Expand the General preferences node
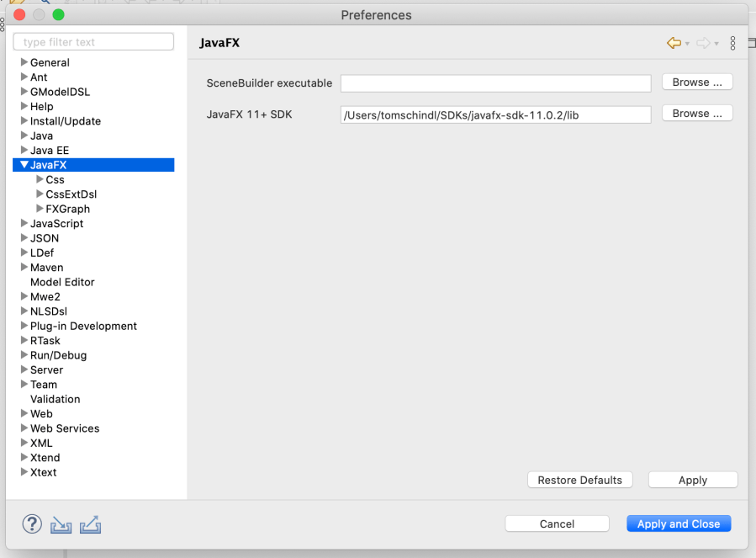Screen dimensions: 756x558 coord(24,63)
